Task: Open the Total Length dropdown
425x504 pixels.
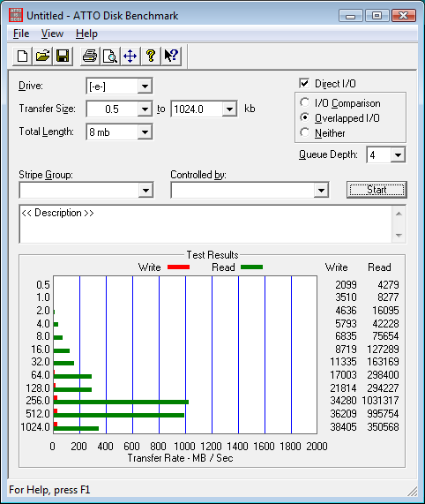Action: (x=145, y=132)
